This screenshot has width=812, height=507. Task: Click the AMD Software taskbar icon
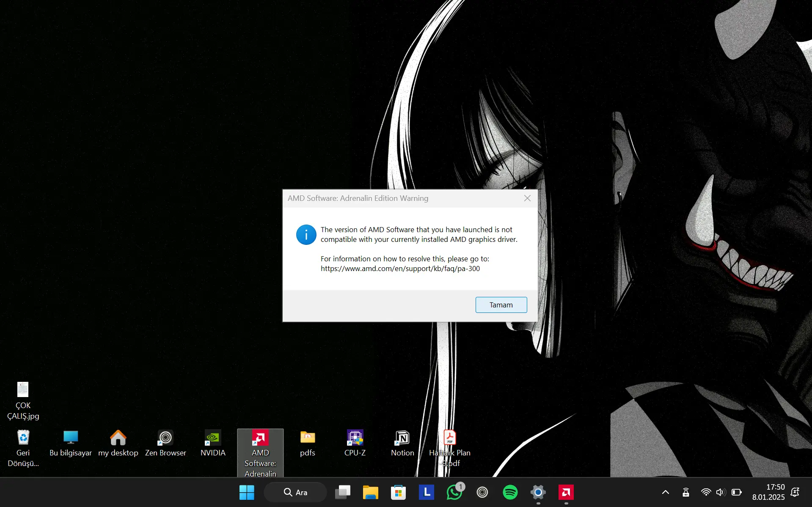coord(566,492)
